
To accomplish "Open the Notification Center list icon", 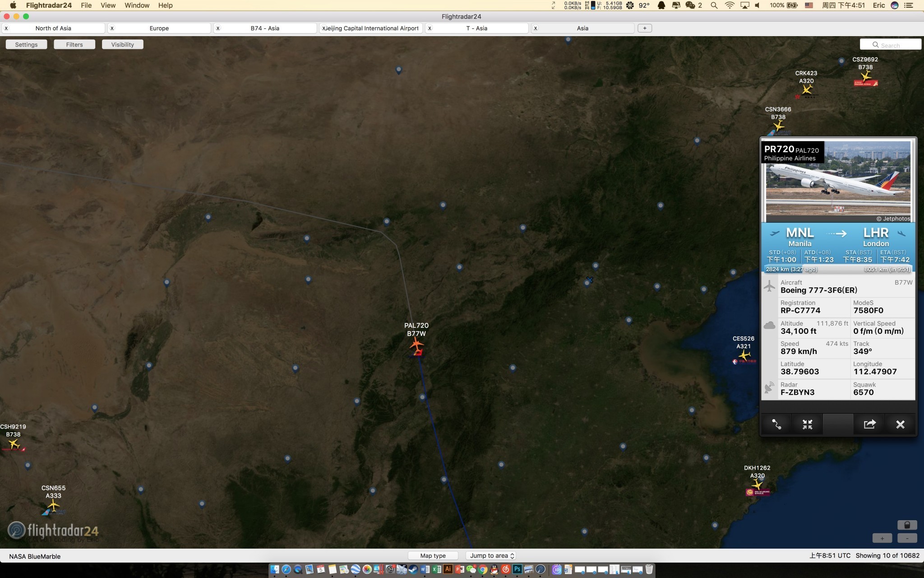I will point(909,5).
